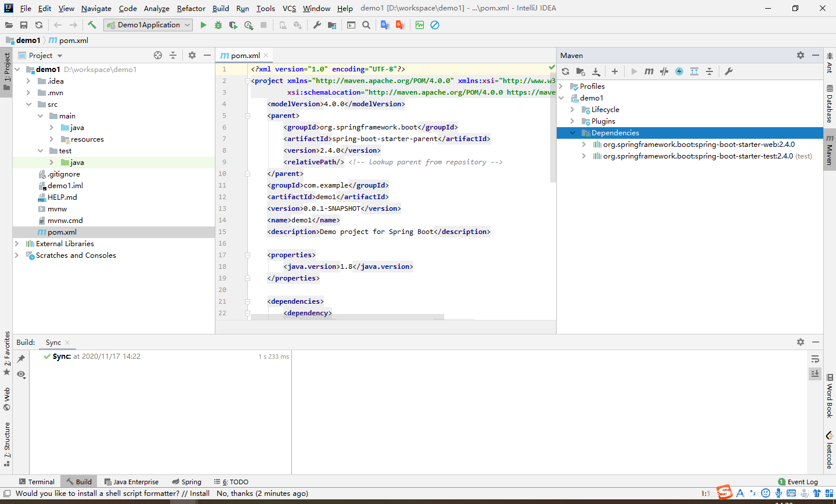Image resolution: width=836 pixels, height=504 pixels.
Task: Close the Sync tab in Build panel
Action: point(67,343)
